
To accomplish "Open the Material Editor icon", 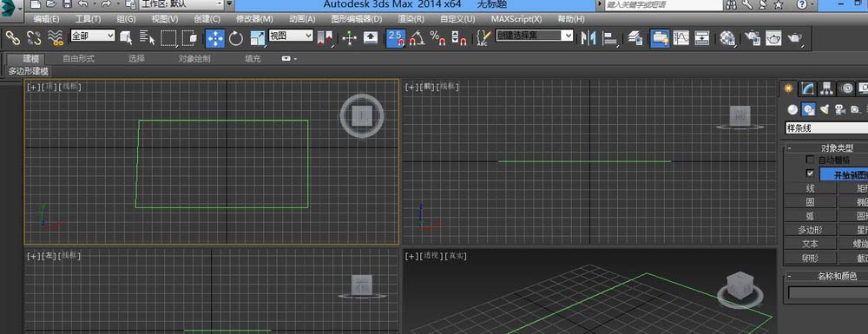I will (727, 37).
